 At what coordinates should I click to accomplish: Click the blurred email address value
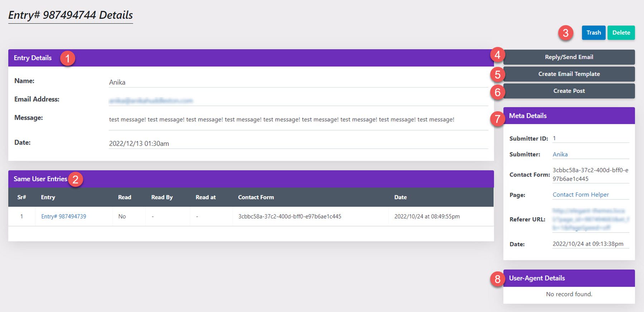tap(151, 101)
